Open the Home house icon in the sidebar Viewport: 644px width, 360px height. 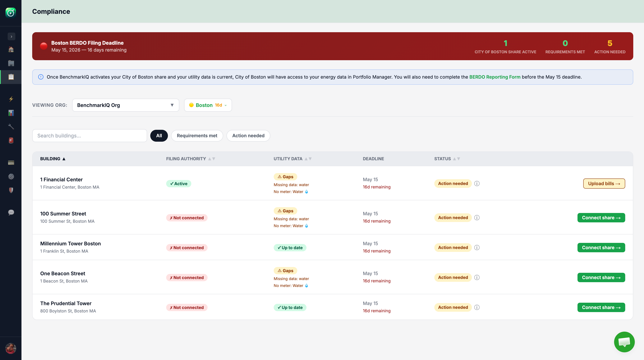11,49
